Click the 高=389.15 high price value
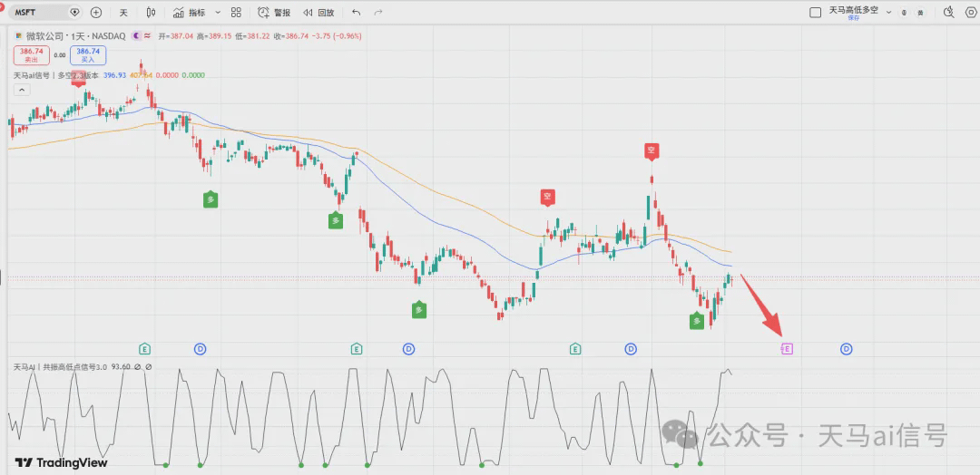Screen dimensions: 980x475 pos(214,36)
